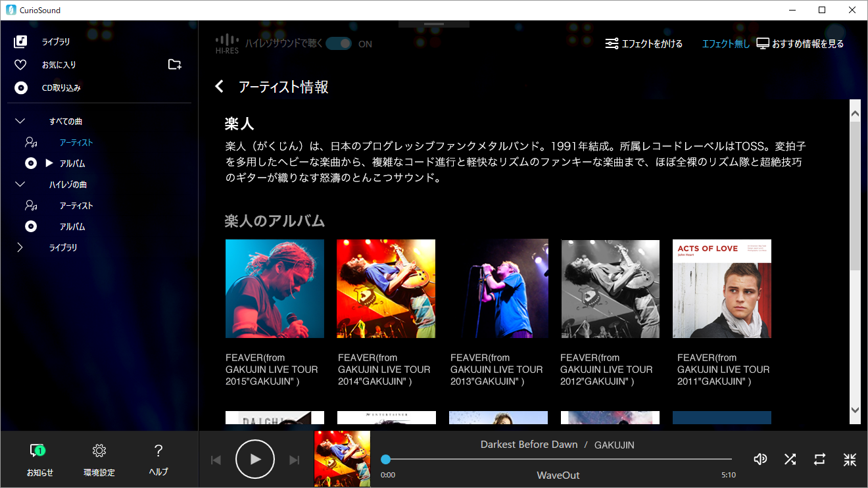Viewport: 868px width, 488px height.
Task: Toggle shuffle playback
Action: [x=790, y=459]
